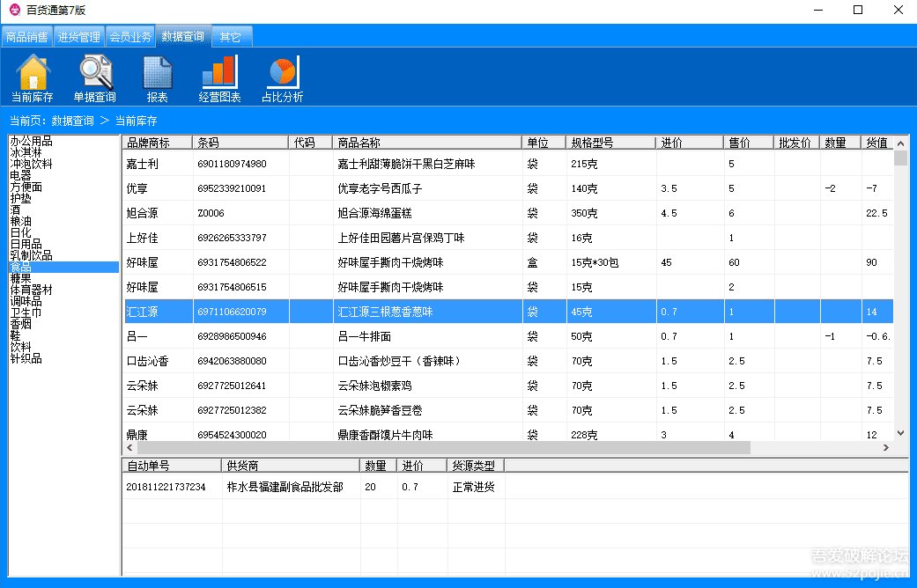Click the 条码 column header

[240, 143]
